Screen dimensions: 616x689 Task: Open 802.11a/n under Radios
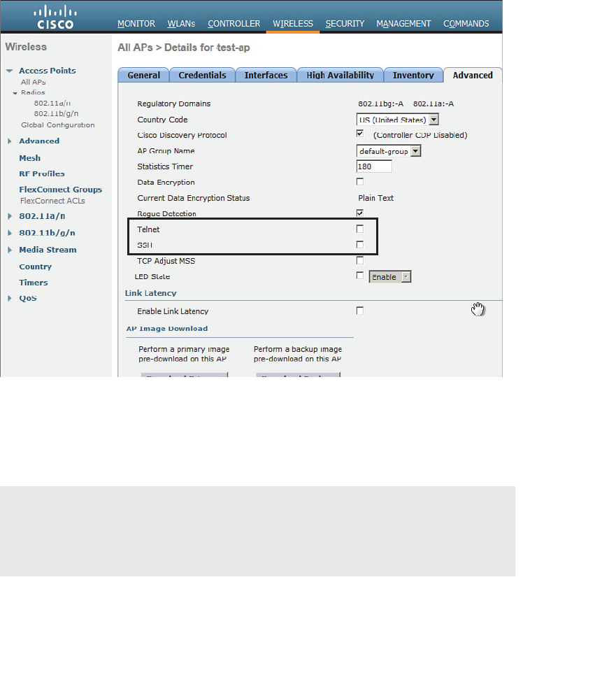click(x=52, y=104)
